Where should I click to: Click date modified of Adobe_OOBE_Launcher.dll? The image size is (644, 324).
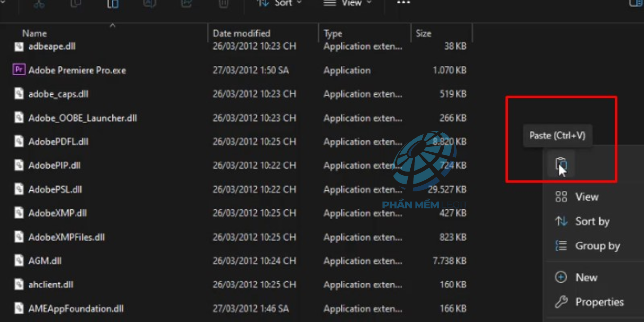tap(254, 118)
